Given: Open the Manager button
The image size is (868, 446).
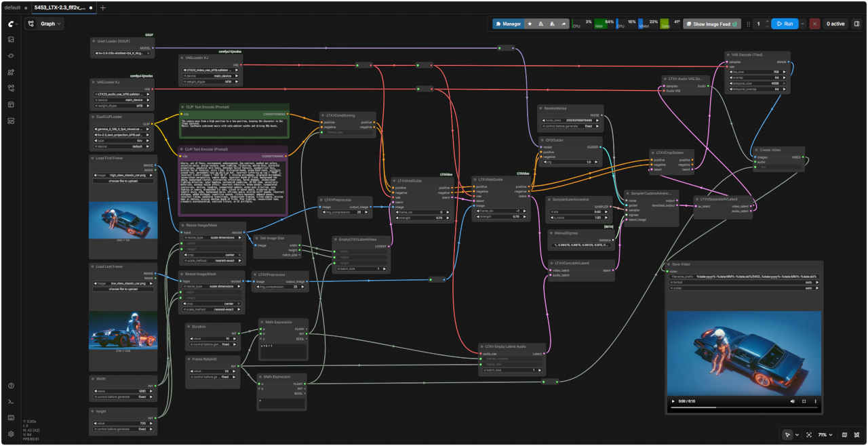Looking at the screenshot, I should point(508,24).
